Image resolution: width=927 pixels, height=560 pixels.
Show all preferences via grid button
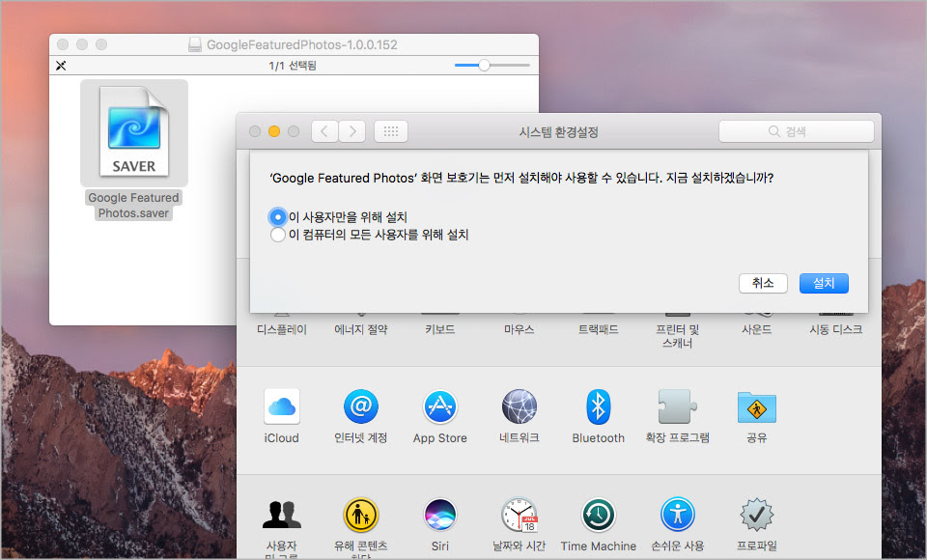(391, 131)
